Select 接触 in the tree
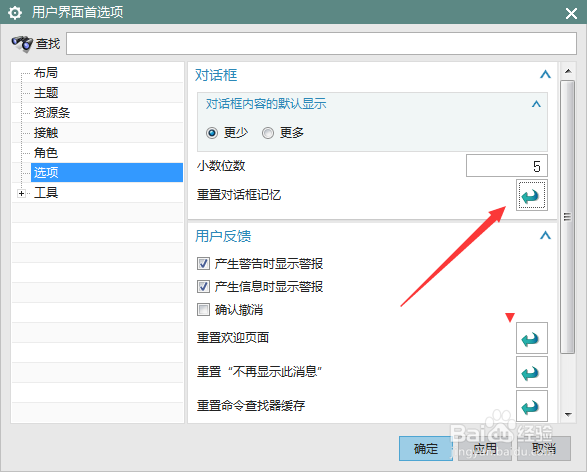 [x=46, y=133]
